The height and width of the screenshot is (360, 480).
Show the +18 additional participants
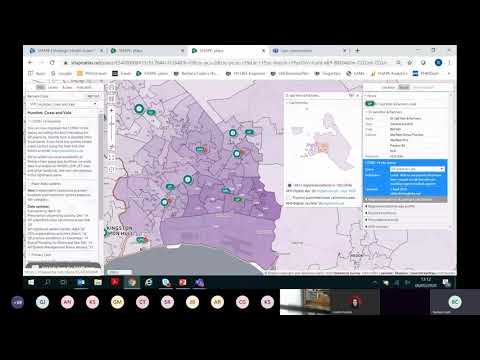[x=17, y=302]
